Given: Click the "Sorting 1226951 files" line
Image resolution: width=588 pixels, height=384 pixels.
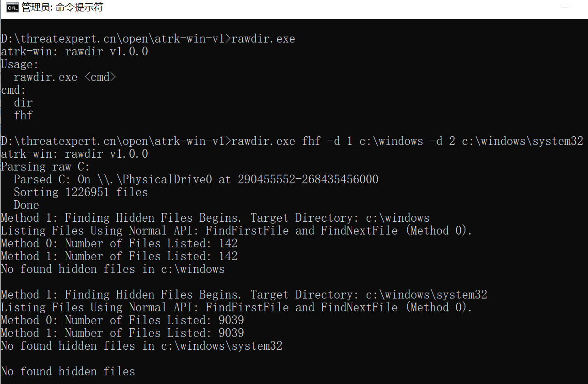Looking at the screenshot, I should click(80, 192).
